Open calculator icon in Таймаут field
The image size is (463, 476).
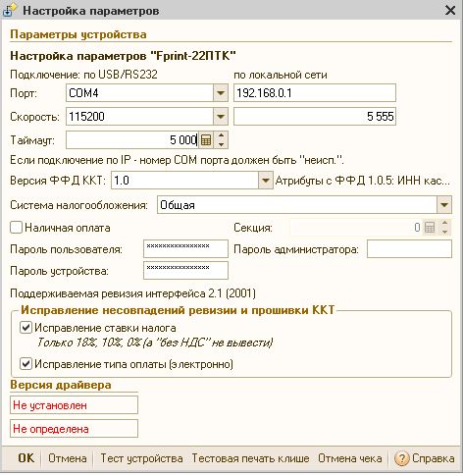coord(206,140)
